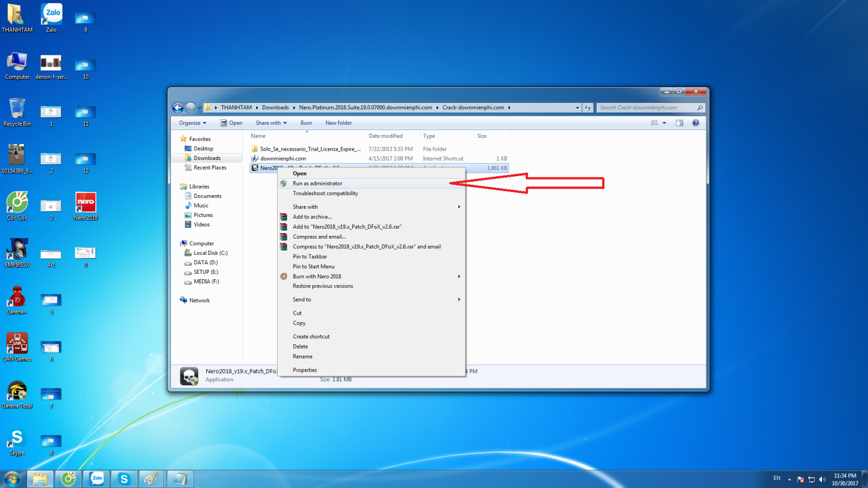Click the Garena Total desktop icon

pos(17,394)
